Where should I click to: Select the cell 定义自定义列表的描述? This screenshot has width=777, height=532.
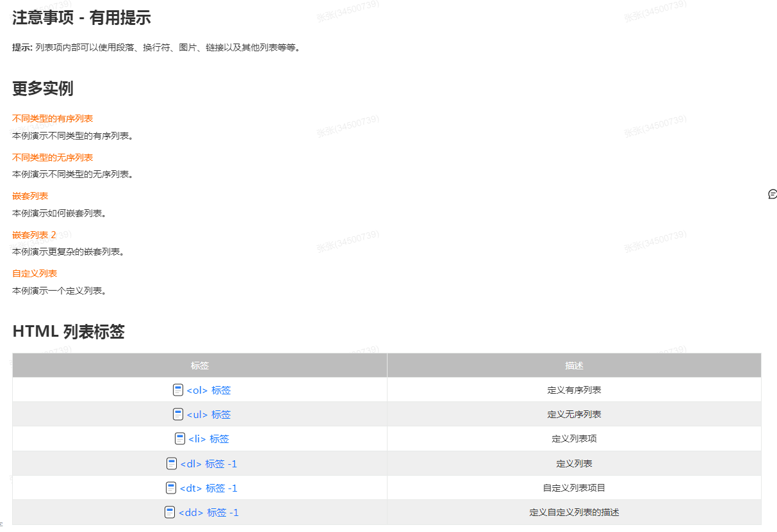click(x=575, y=512)
